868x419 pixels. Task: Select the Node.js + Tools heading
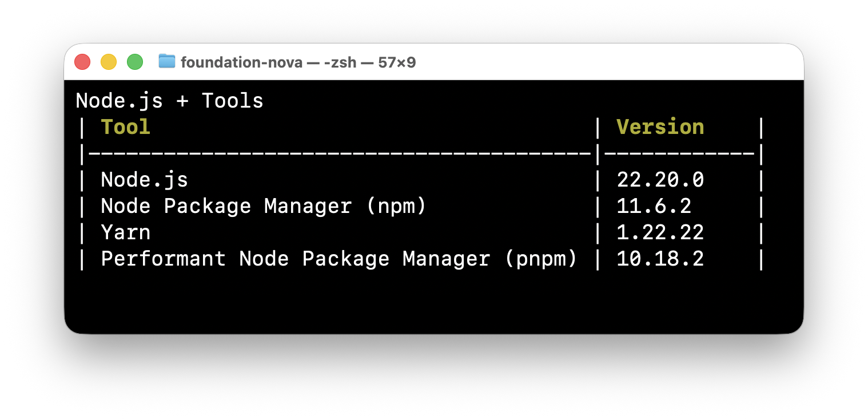(x=169, y=100)
